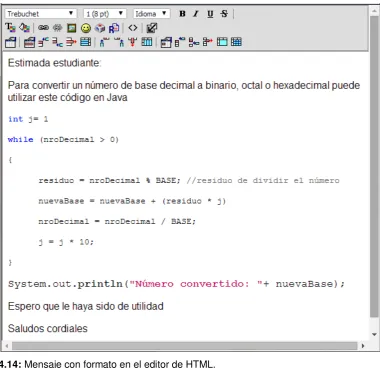Viewport: 380px width, 368px height.
Task: Choose the background color tool
Action: [24, 28]
